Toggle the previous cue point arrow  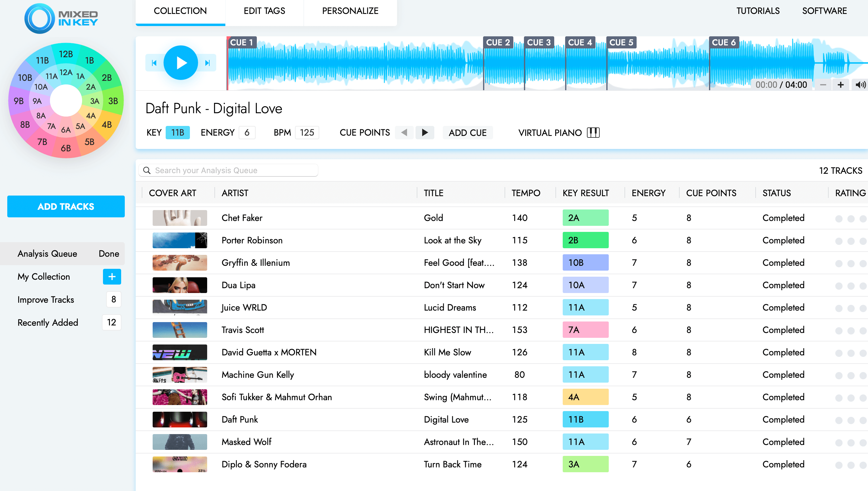[x=404, y=132]
